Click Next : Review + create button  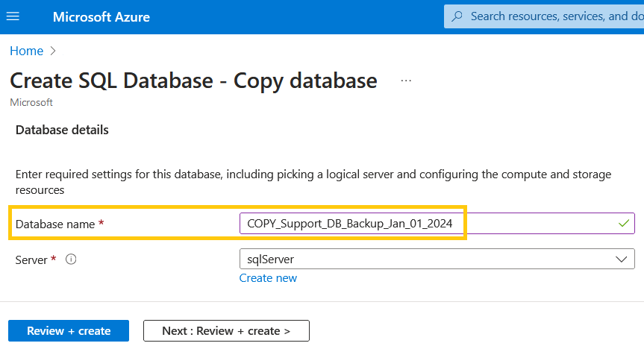pos(226,330)
